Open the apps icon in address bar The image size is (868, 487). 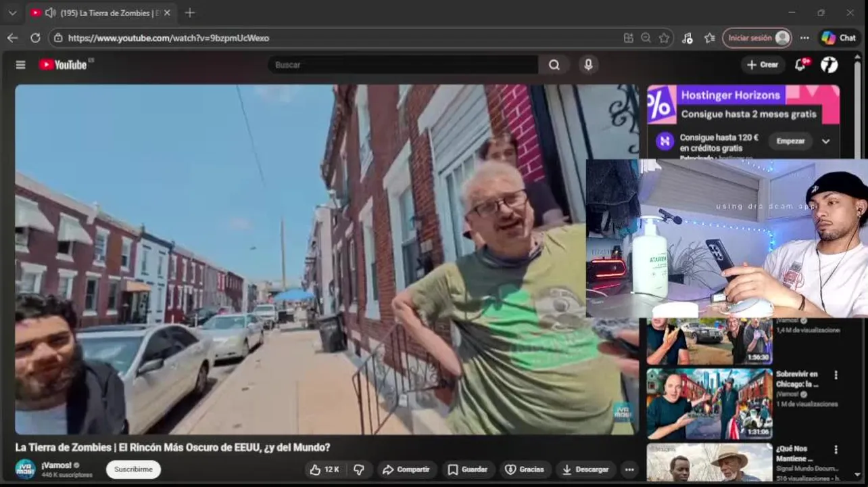629,38
